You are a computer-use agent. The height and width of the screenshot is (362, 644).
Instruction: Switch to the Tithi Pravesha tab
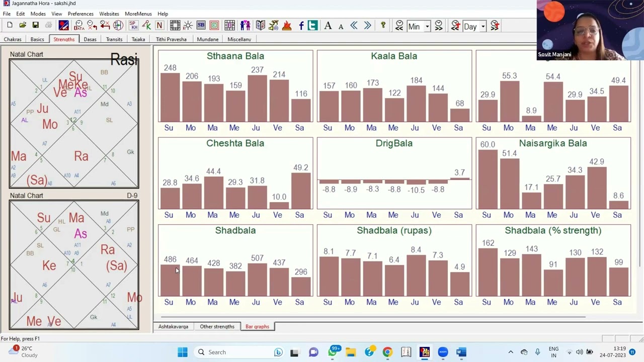tap(171, 39)
